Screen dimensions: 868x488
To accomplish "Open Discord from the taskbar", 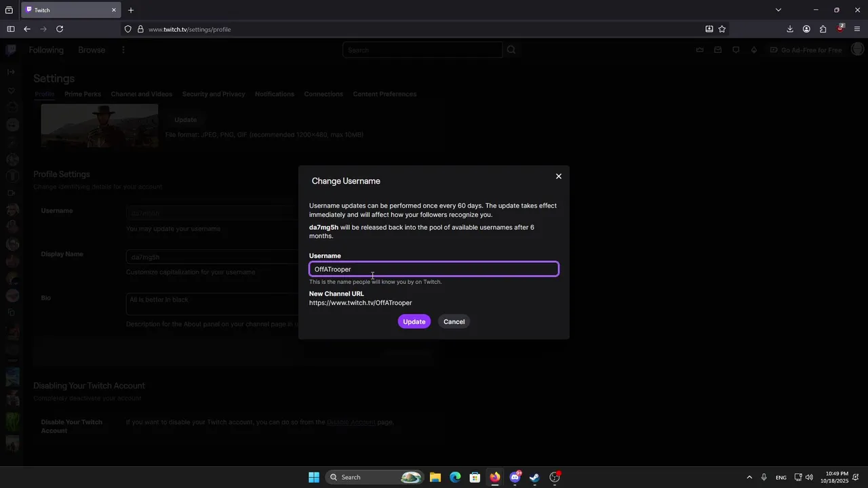I will click(515, 477).
